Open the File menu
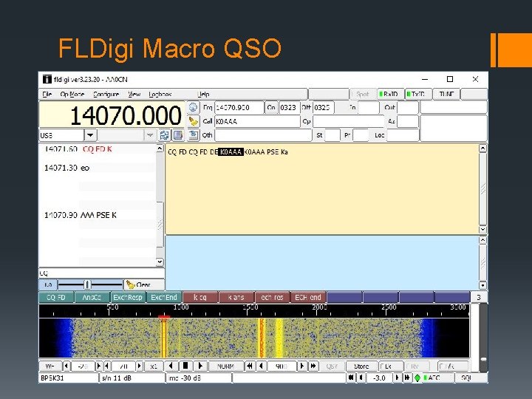The height and width of the screenshot is (399, 532). (47, 94)
